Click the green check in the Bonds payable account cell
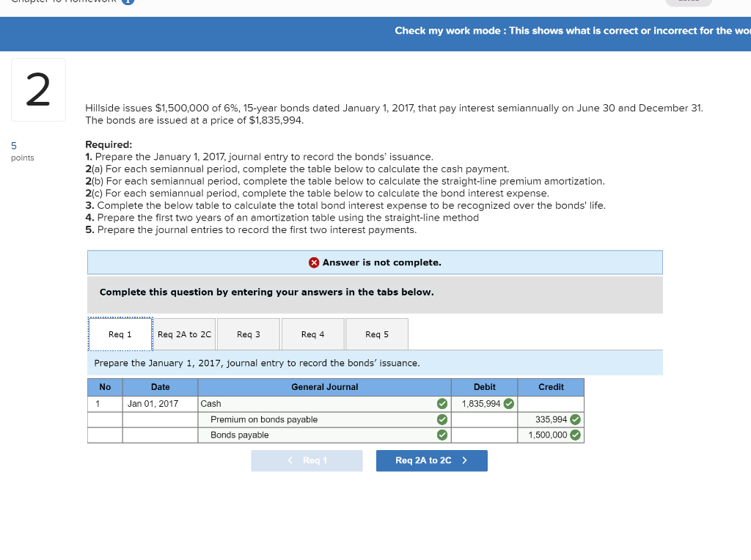 [442, 435]
